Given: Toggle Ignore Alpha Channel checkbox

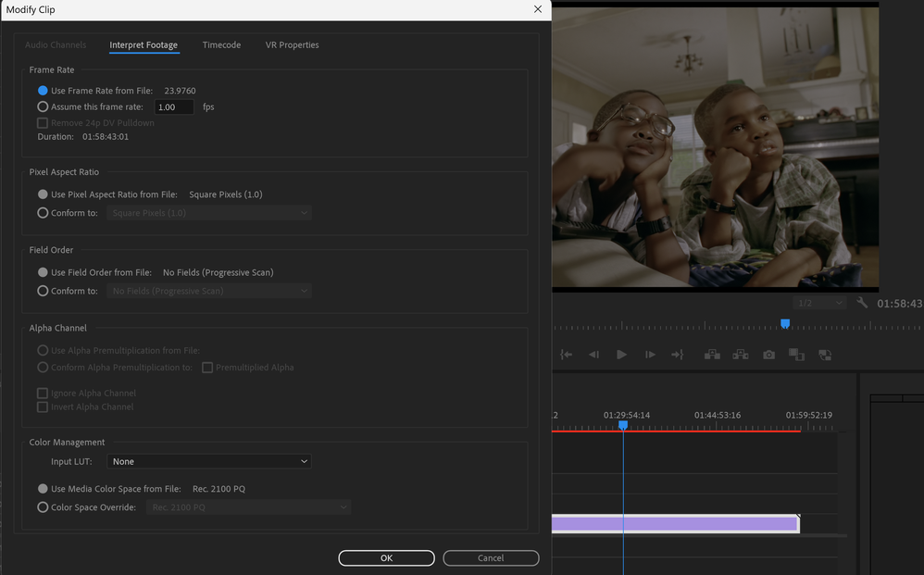Looking at the screenshot, I should [x=43, y=393].
